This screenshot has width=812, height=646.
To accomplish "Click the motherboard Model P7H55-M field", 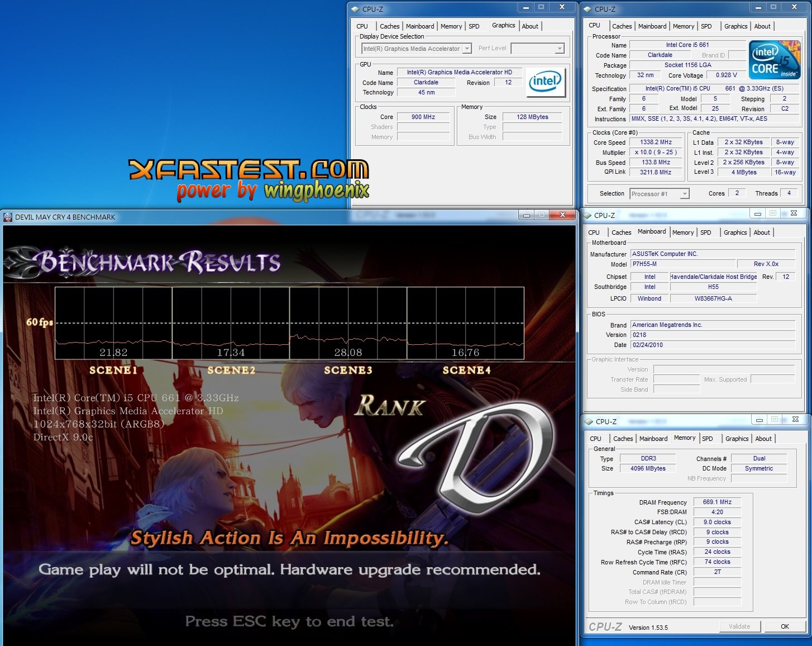I will [x=682, y=264].
